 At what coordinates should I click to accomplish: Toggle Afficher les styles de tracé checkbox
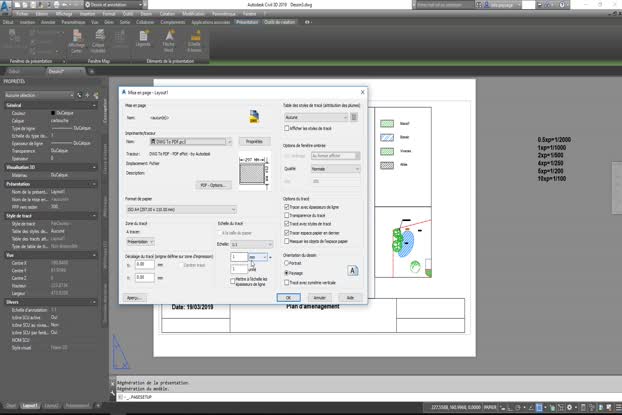click(286, 128)
